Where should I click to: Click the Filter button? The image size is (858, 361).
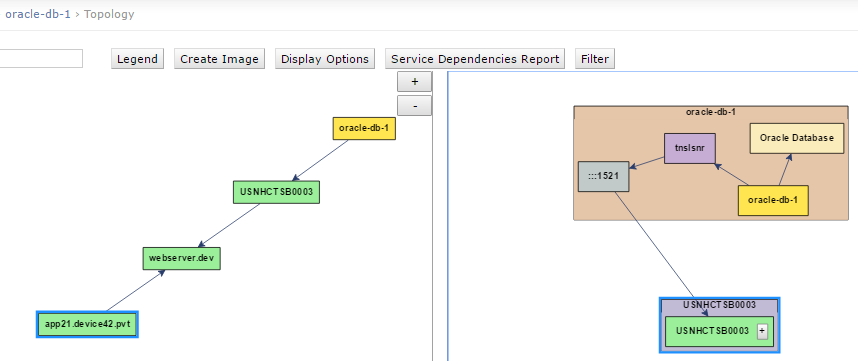coord(595,59)
